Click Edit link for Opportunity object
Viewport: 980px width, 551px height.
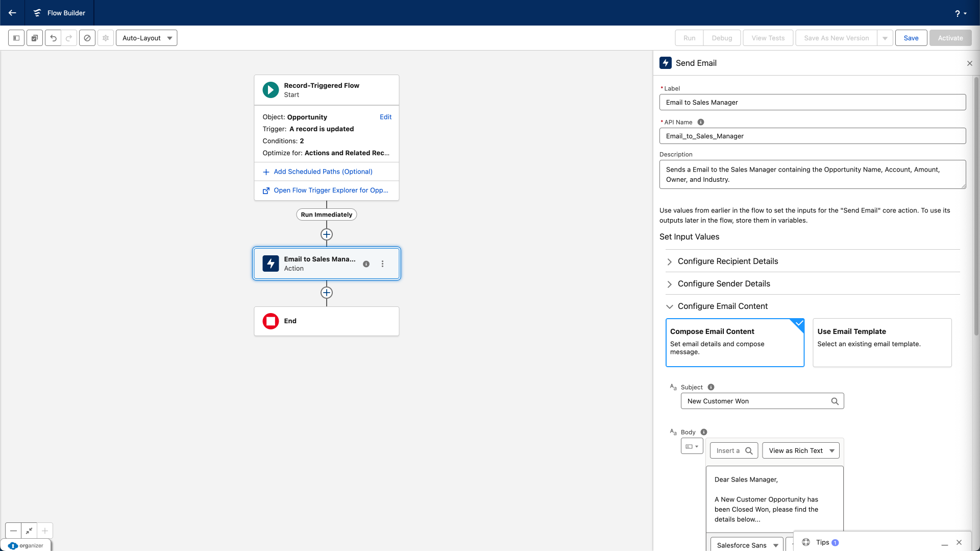point(385,117)
